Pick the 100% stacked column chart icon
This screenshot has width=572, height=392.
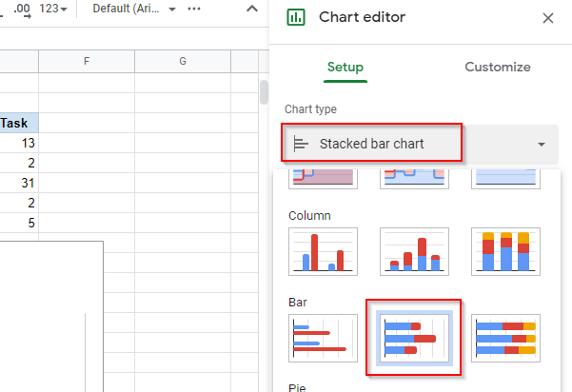tap(505, 252)
